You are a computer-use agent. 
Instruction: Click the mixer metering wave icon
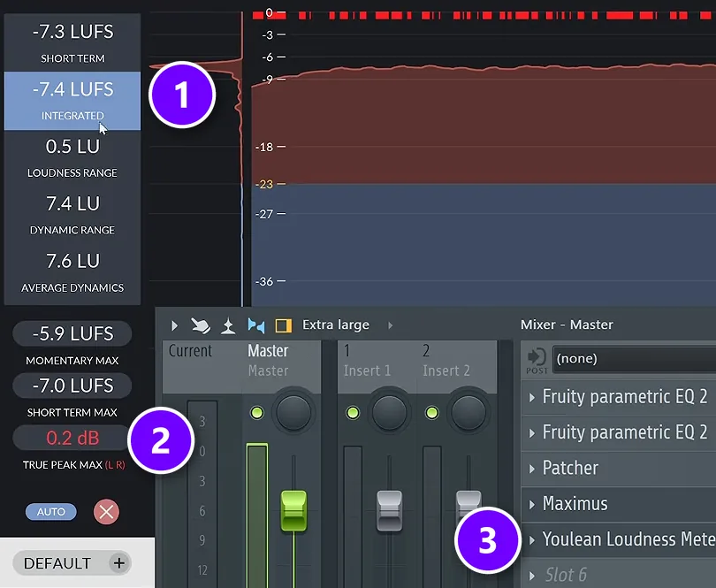pos(228,325)
